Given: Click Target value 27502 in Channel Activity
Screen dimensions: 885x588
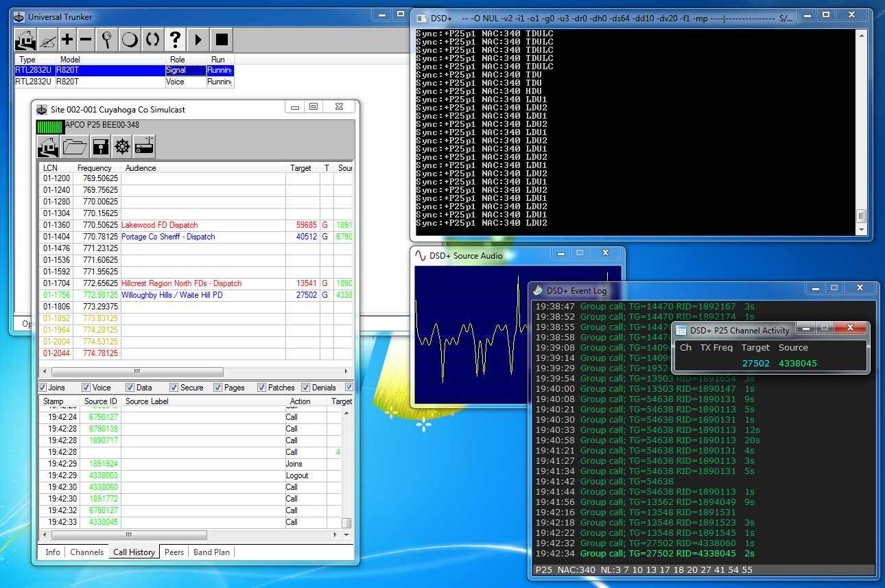Looking at the screenshot, I should click(756, 364).
